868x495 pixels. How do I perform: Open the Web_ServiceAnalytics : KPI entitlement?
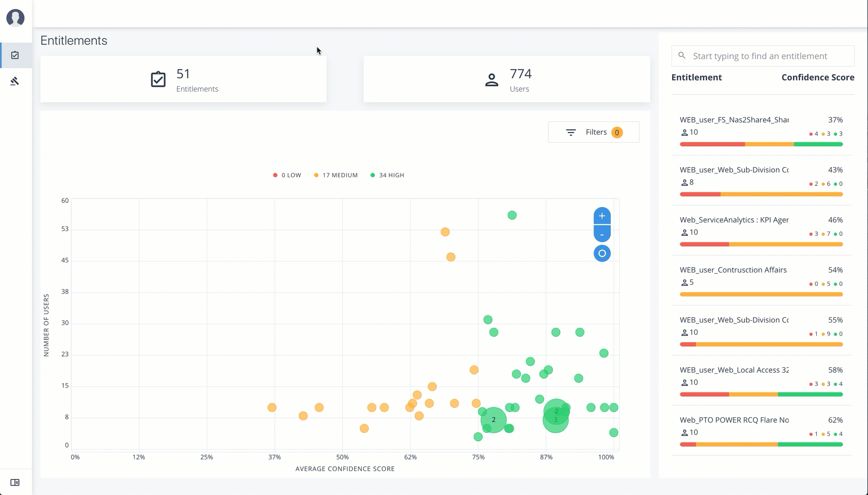coord(734,220)
